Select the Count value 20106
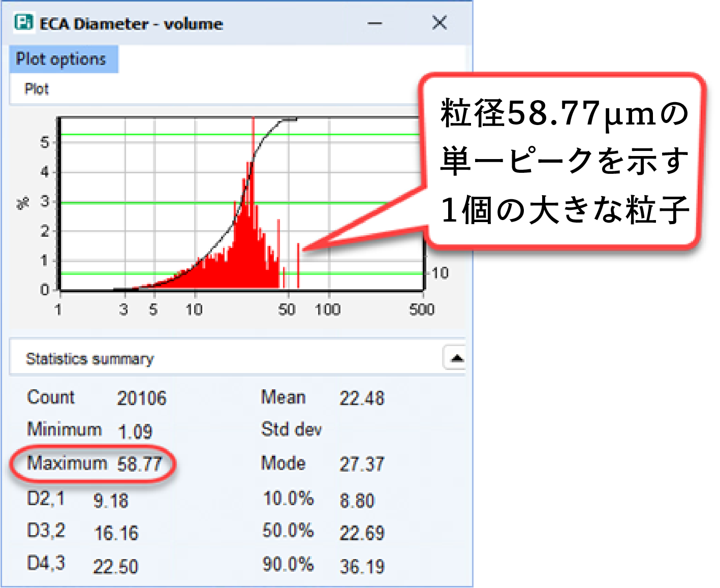The width and height of the screenshot is (720, 588). click(141, 398)
